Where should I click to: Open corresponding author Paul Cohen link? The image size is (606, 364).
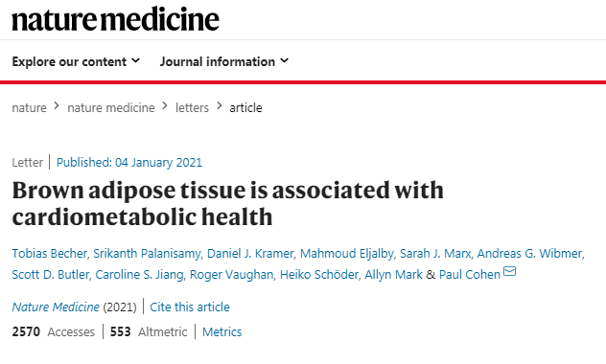(x=470, y=275)
